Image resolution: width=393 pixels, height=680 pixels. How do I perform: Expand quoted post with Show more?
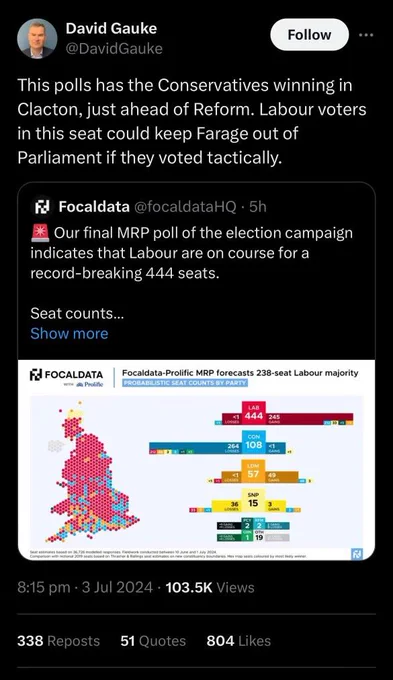pos(69,333)
